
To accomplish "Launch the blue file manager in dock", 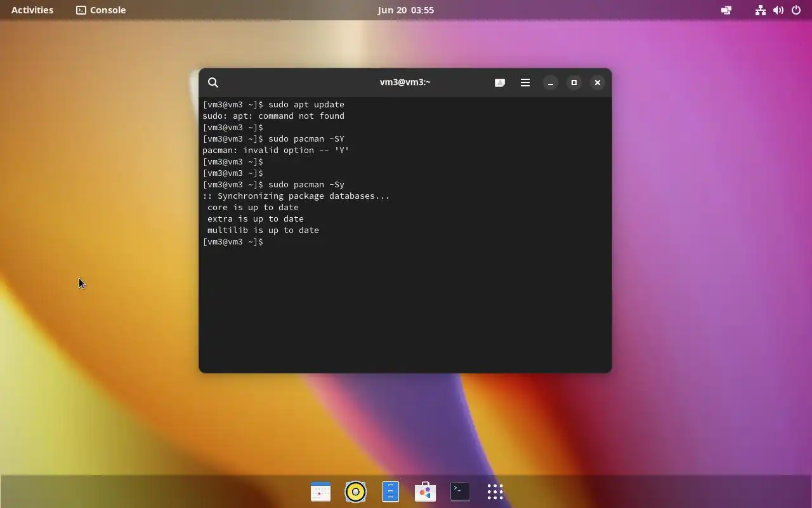I will [390, 491].
